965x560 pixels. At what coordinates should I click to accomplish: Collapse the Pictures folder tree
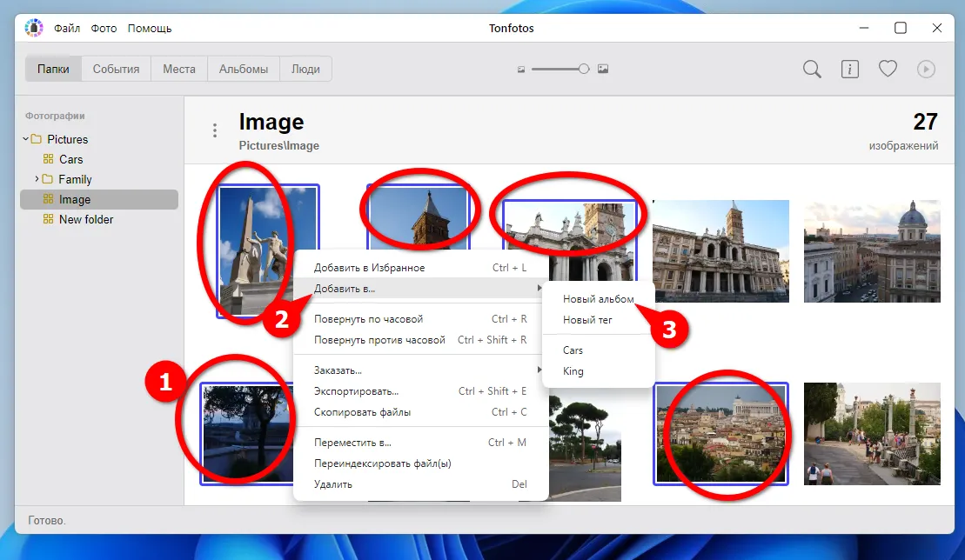point(26,139)
